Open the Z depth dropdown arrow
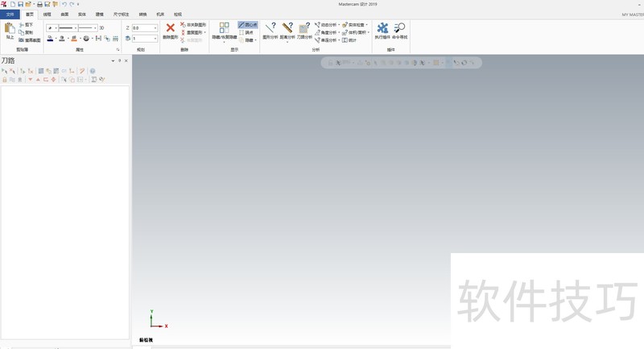This screenshot has height=349, width=644. click(x=155, y=28)
